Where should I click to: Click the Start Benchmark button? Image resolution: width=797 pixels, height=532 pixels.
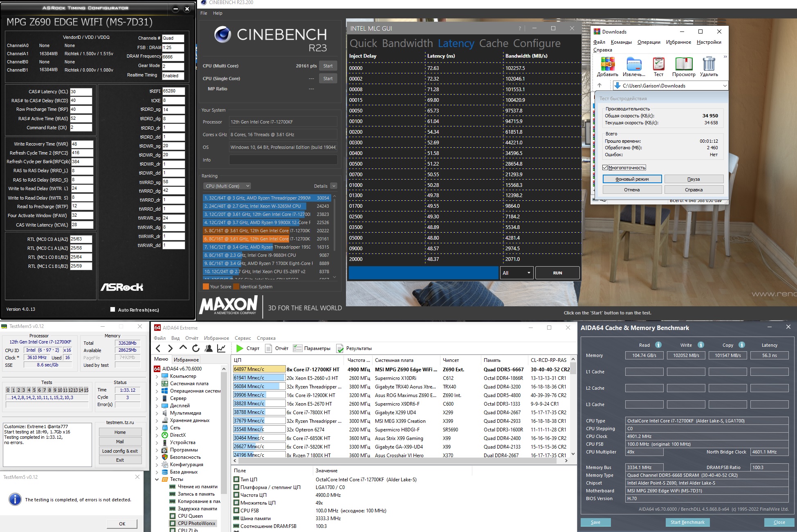click(687, 522)
